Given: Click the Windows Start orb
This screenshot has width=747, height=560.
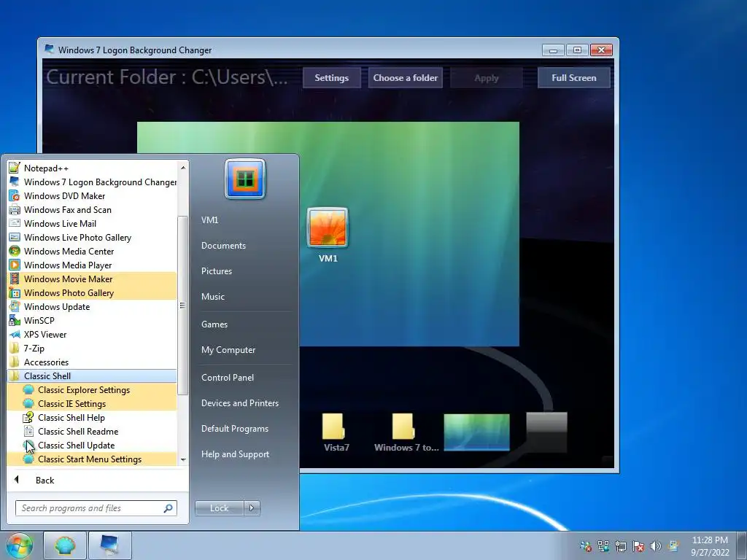Looking at the screenshot, I should coord(20,545).
